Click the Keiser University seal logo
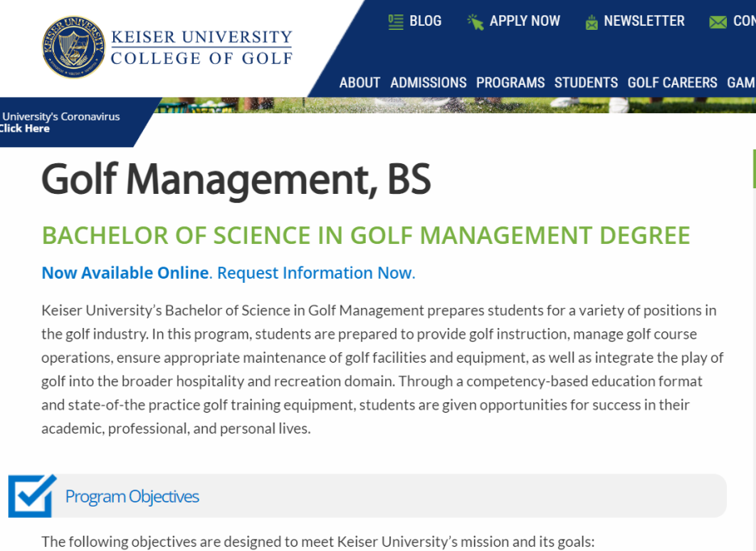756x551 pixels. click(x=73, y=47)
